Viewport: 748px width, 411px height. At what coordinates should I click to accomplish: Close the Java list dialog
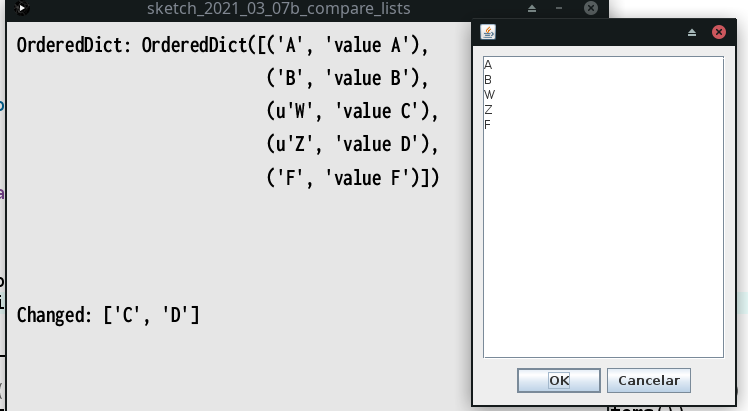click(718, 32)
